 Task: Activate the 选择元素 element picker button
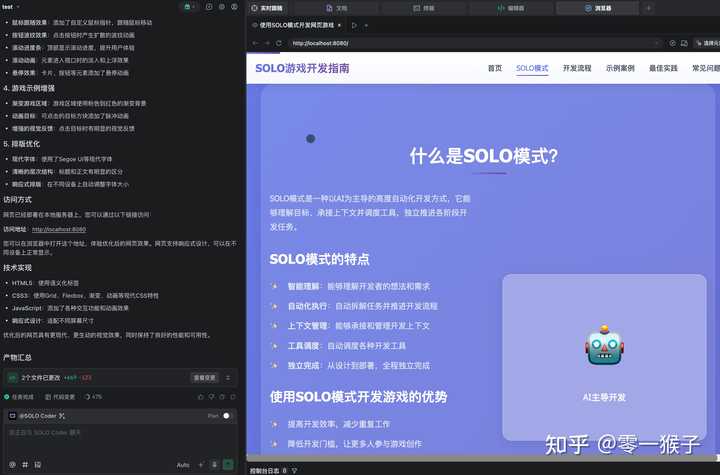(x=707, y=43)
